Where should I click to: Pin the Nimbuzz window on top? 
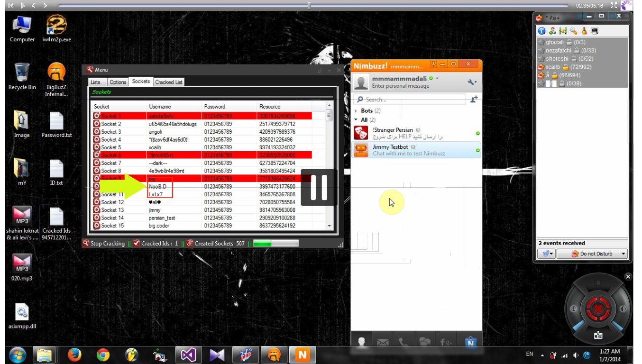coord(433,64)
